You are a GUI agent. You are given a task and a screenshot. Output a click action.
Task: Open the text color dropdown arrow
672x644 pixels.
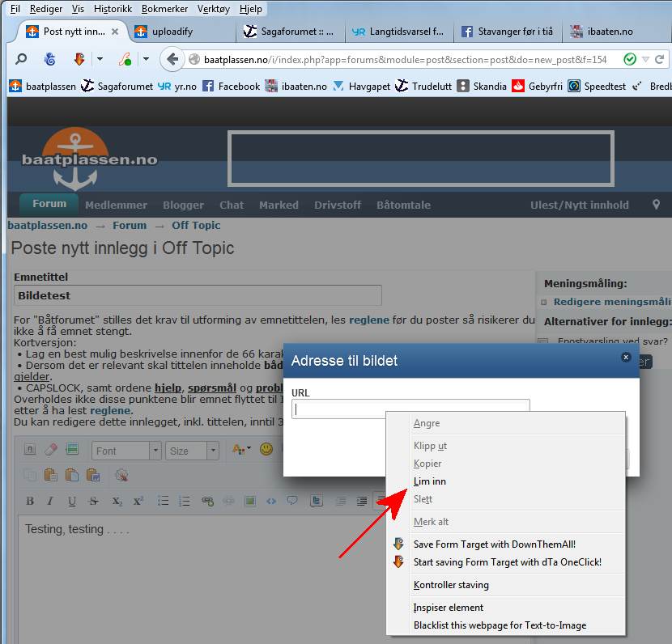(x=249, y=448)
